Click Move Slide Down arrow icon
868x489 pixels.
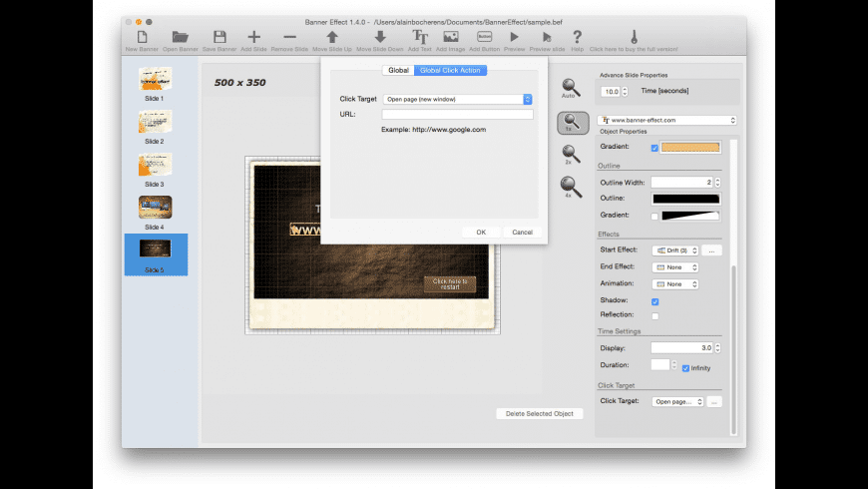pos(380,37)
